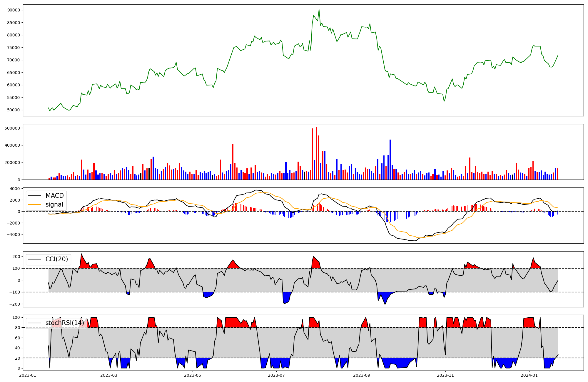Click the −2000 tick on MACD axis
588x382 pixels.
coord(13,223)
